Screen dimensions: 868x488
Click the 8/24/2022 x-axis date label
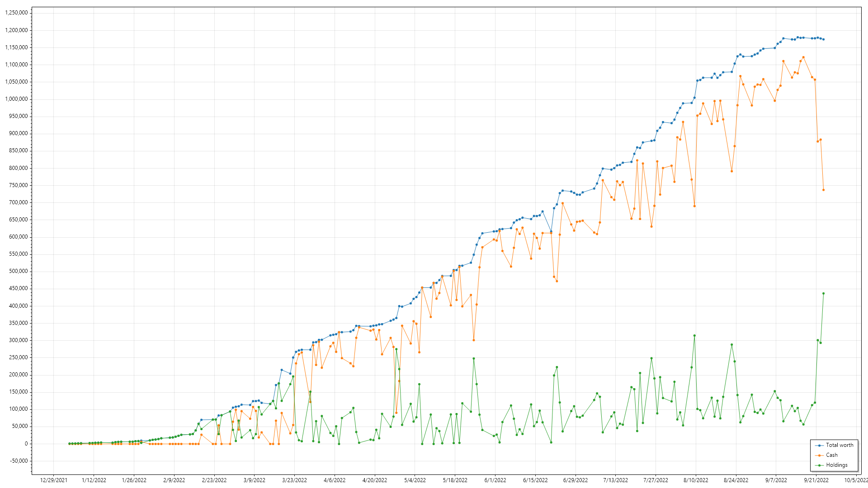(x=736, y=480)
